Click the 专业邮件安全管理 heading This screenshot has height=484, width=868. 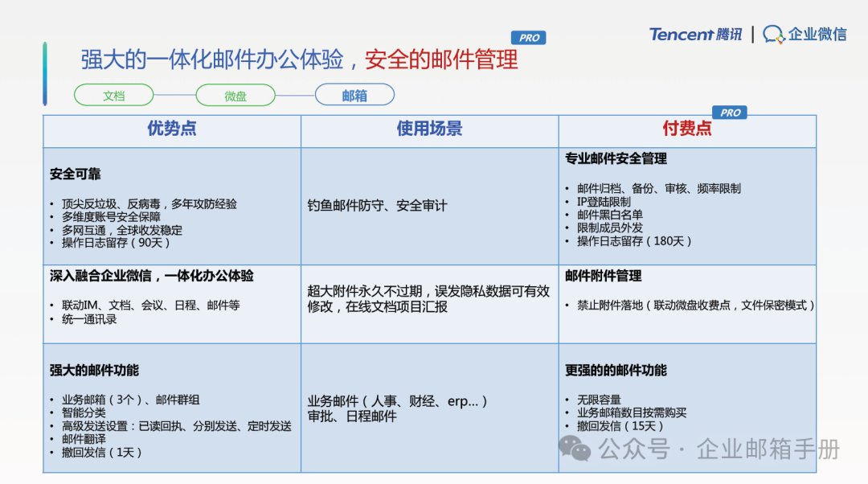pos(616,159)
